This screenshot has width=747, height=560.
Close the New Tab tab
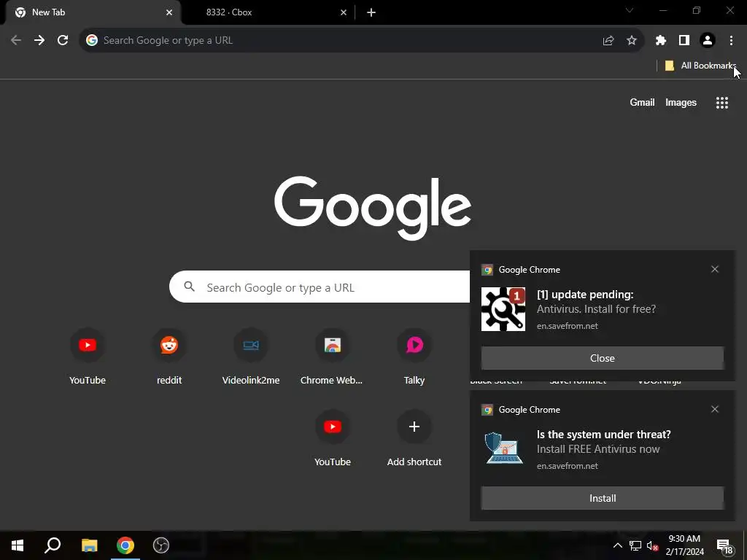[169, 12]
